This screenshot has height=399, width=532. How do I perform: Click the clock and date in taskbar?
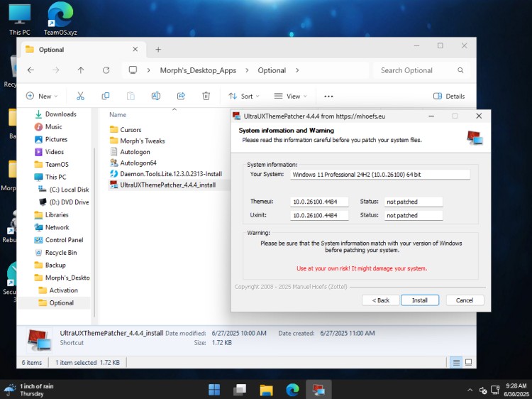pyautogui.click(x=516, y=390)
